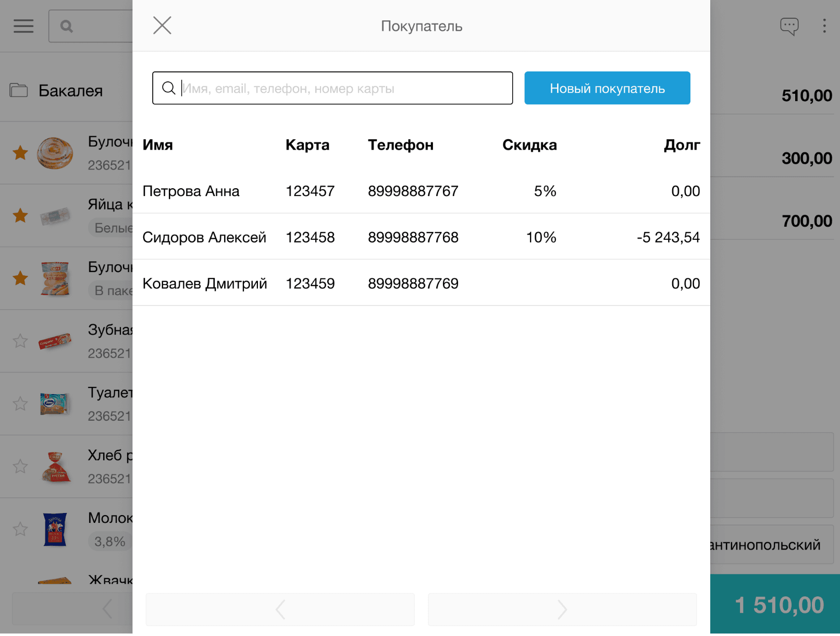Toggle favorite star for eggs product
Image resolution: width=840 pixels, height=636 pixels.
[20, 215]
